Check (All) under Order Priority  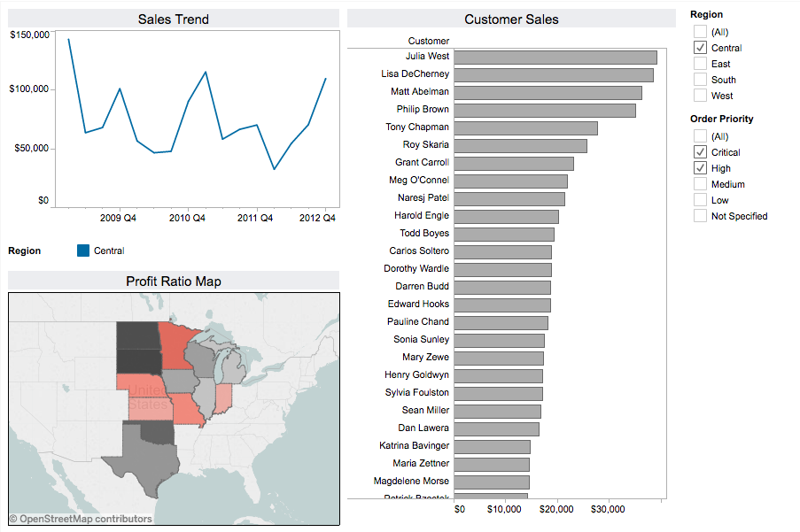[699, 135]
